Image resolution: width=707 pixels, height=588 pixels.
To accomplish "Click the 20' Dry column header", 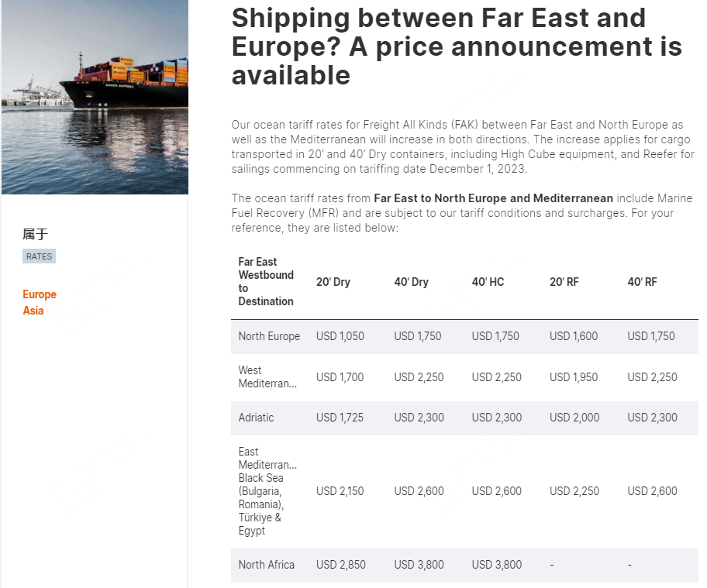I will pyautogui.click(x=333, y=282).
